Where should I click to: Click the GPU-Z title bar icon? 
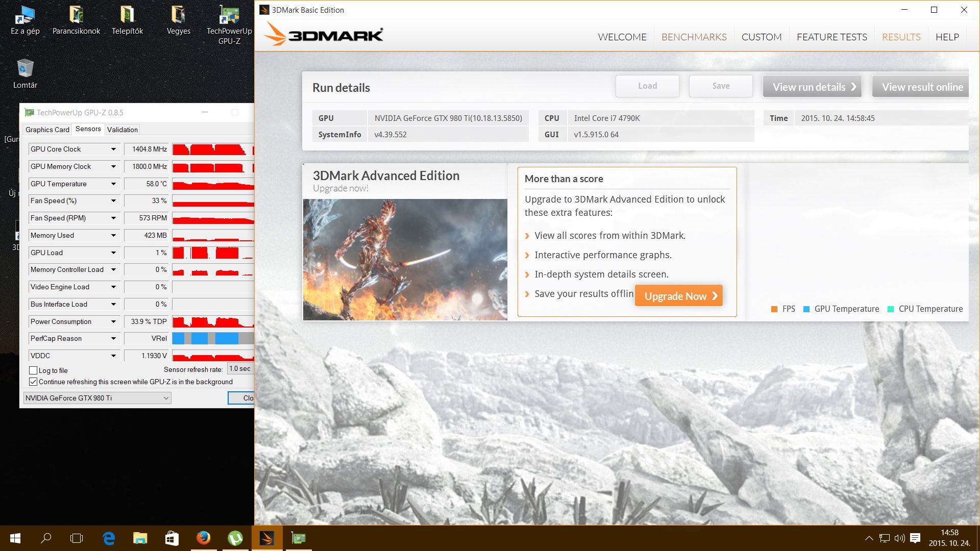pyautogui.click(x=30, y=112)
